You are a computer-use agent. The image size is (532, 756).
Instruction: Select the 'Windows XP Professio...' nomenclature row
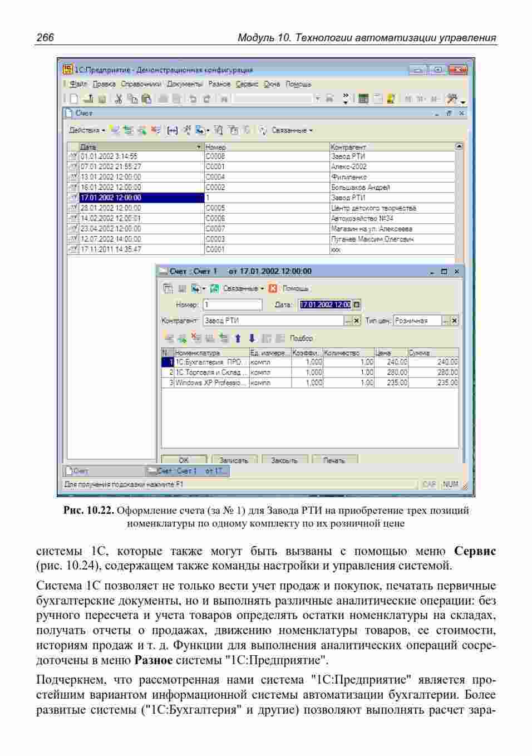(x=310, y=383)
